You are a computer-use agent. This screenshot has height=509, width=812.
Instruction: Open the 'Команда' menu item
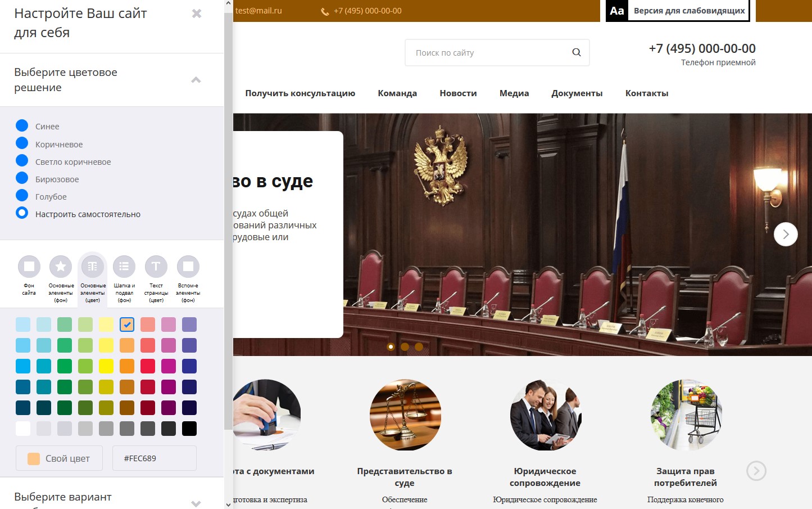(x=397, y=93)
